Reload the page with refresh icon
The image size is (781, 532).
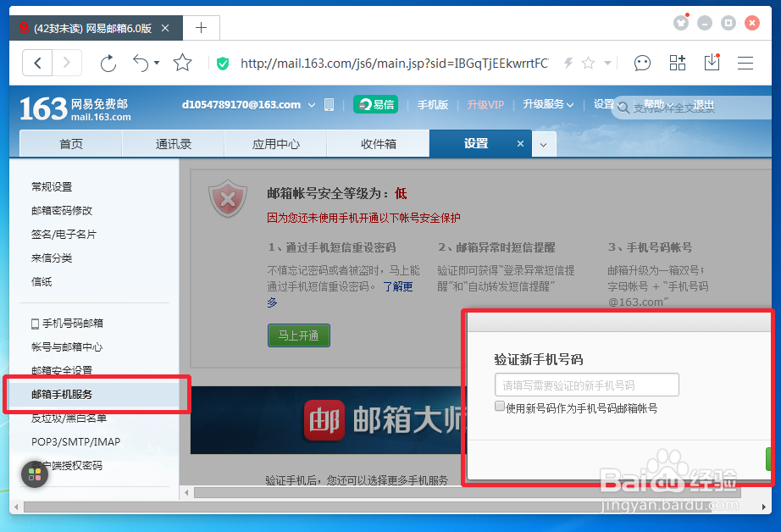[x=108, y=64]
